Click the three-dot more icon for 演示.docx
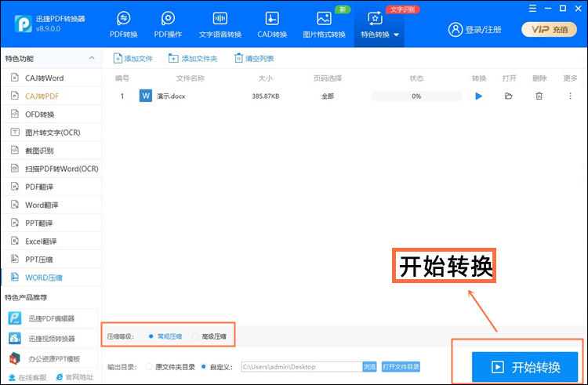Image resolution: width=588 pixels, height=385 pixels. 570,96
